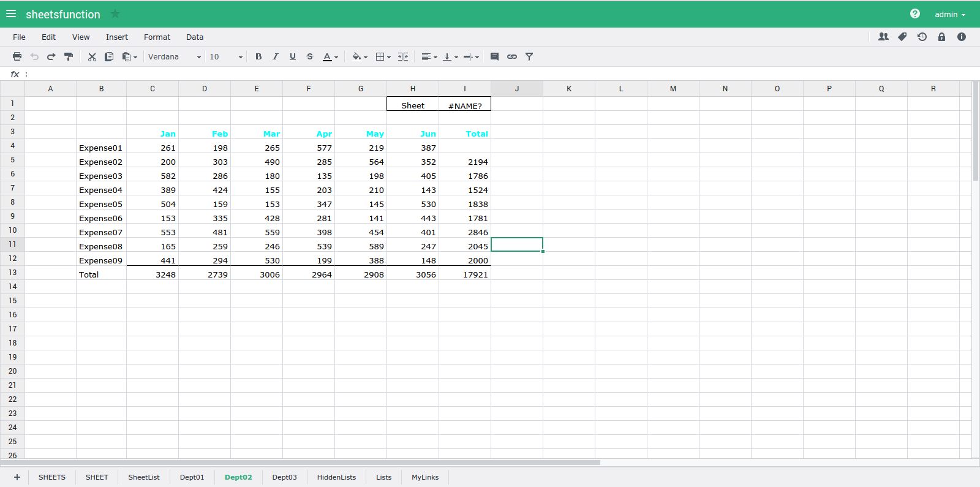Select the active Dept02 tab

point(238,477)
